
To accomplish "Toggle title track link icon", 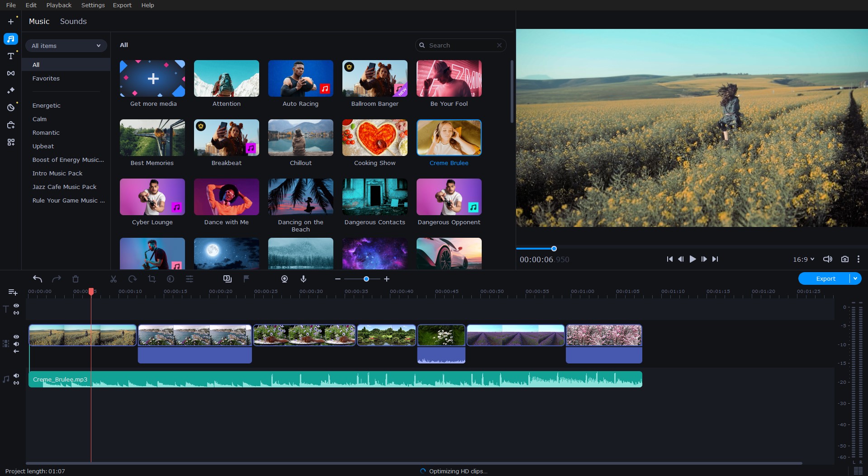I will point(16,313).
